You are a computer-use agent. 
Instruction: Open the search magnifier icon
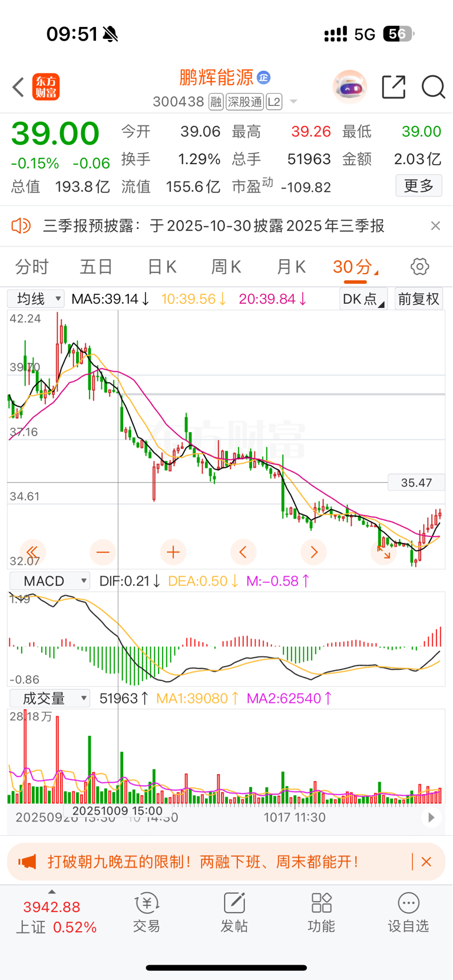tap(433, 87)
